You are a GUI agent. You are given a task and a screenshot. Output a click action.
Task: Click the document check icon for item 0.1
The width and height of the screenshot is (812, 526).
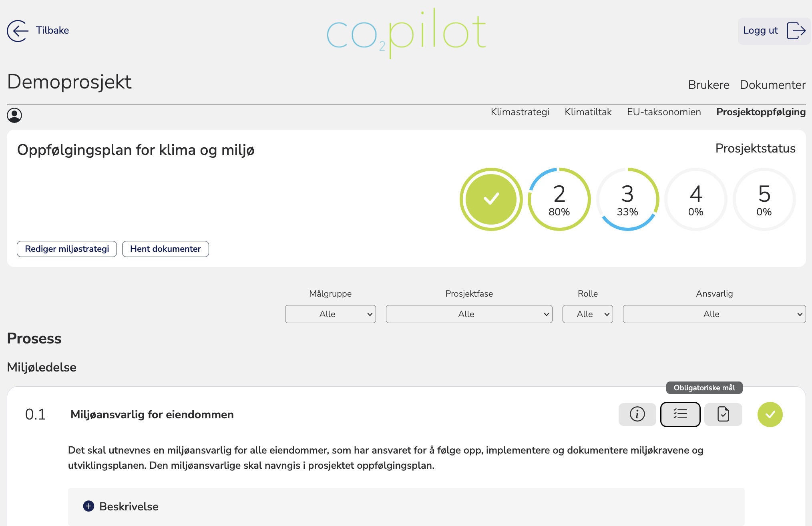(723, 414)
